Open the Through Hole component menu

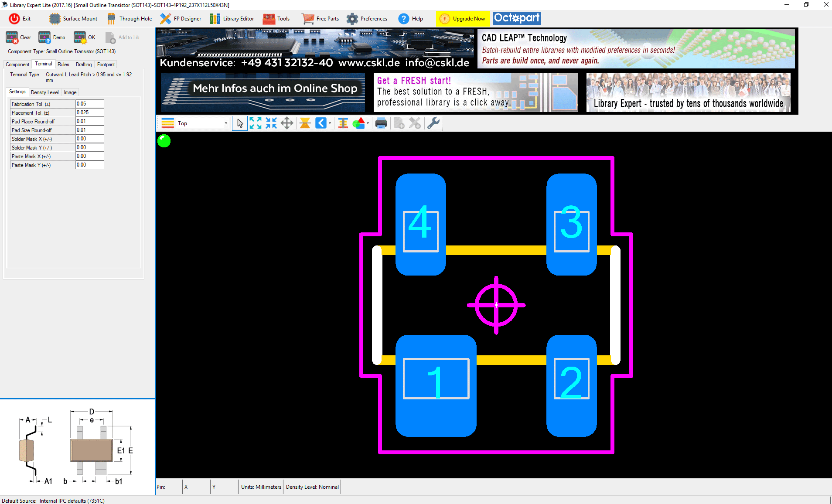pyautogui.click(x=130, y=18)
